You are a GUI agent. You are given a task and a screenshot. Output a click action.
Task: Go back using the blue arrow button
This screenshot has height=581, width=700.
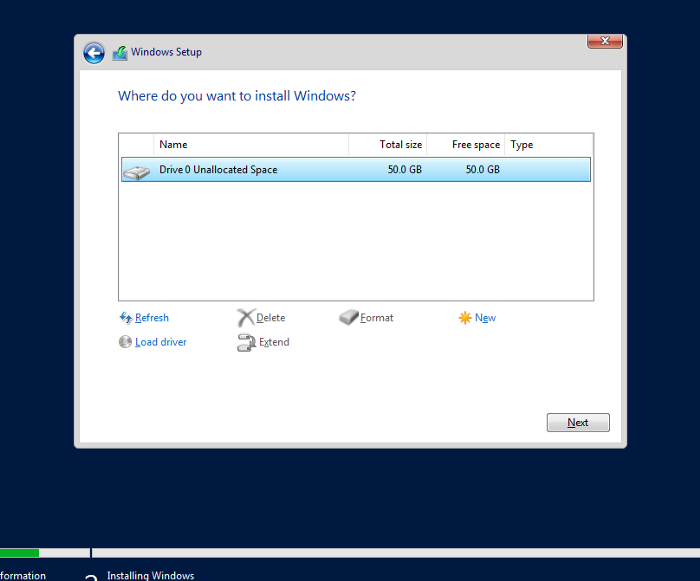tap(94, 53)
